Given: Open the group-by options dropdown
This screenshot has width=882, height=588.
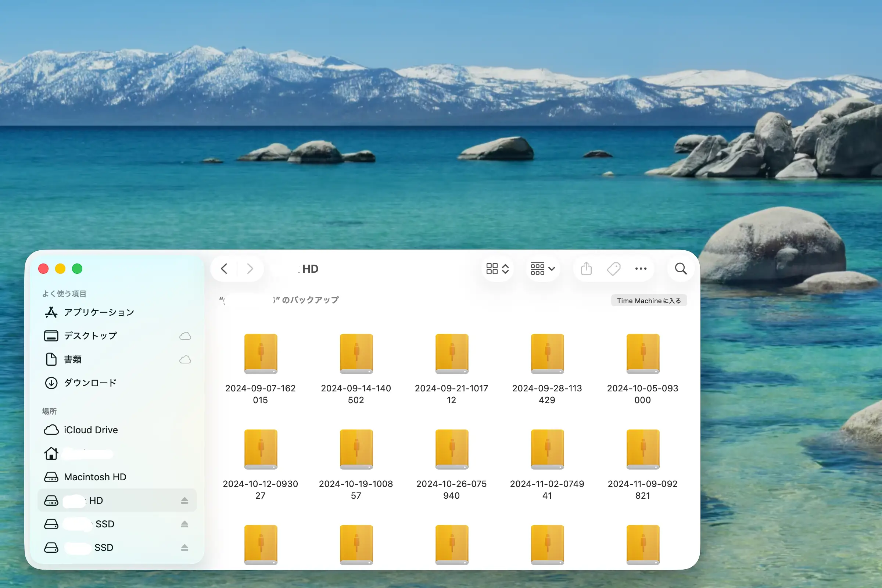Looking at the screenshot, I should tap(543, 269).
